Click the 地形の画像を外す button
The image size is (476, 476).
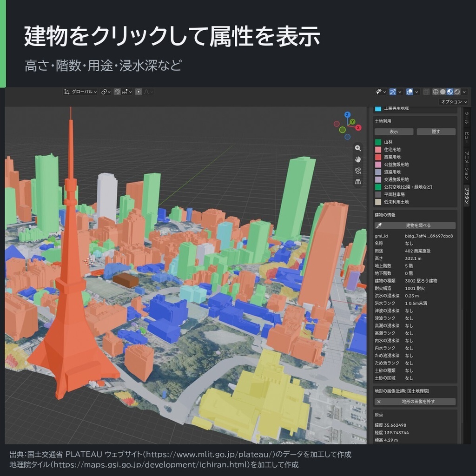[415, 402]
